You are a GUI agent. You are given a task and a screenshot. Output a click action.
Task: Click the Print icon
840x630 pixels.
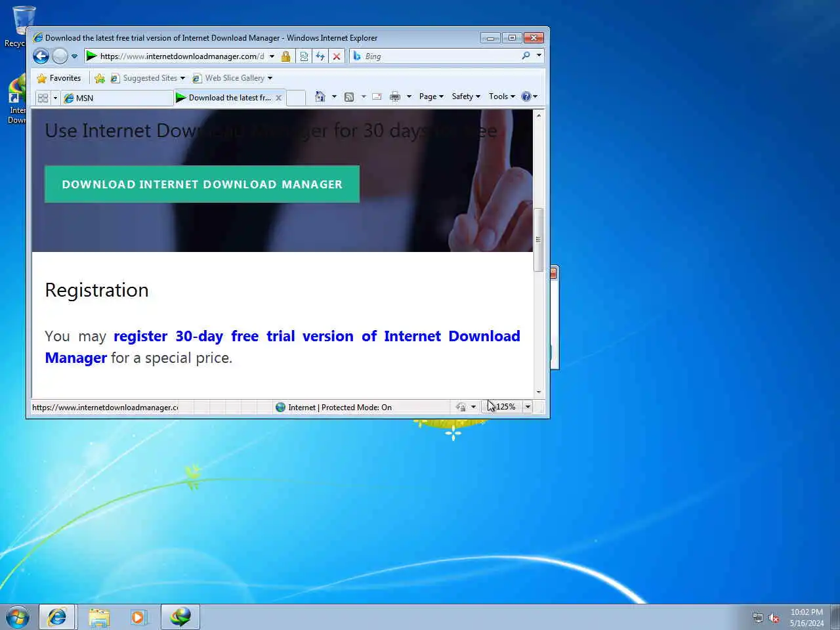394,96
